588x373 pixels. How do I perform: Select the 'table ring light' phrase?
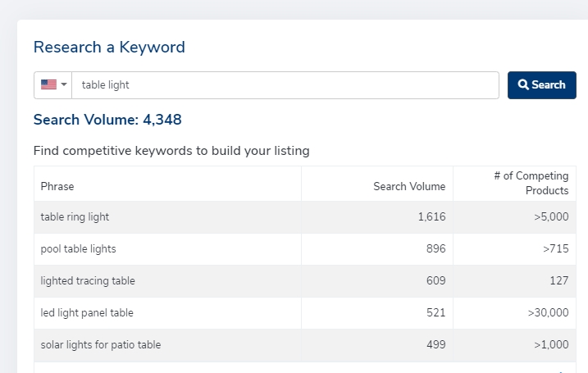coord(75,217)
